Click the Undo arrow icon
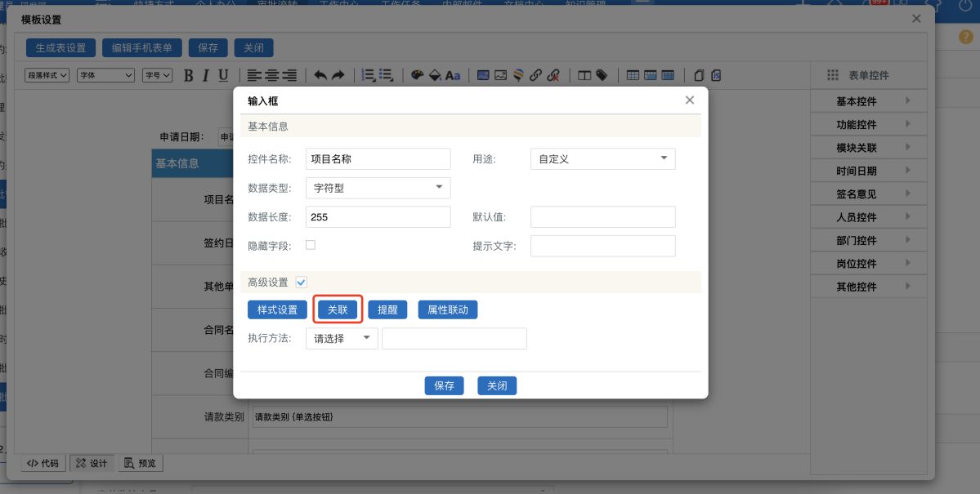The image size is (980, 494). (x=320, y=75)
